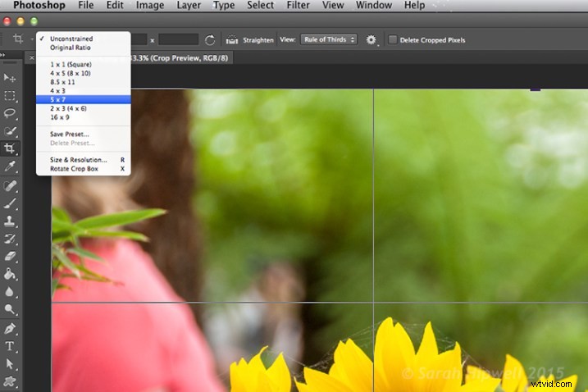Viewport: 588px width, 392px height.
Task: Open the Help menu
Action: coord(414,5)
